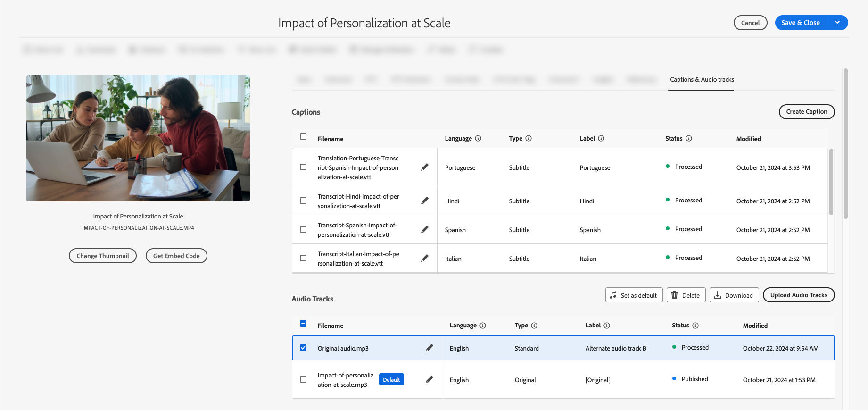
Task: Click pencil icon for Italian transcript
Action: [425, 258]
